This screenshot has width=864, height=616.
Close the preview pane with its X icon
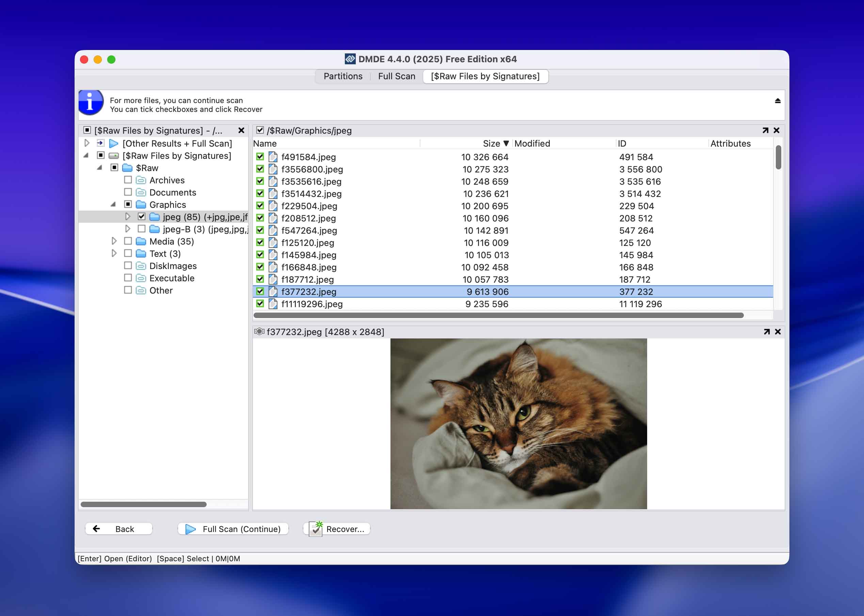[x=778, y=332]
